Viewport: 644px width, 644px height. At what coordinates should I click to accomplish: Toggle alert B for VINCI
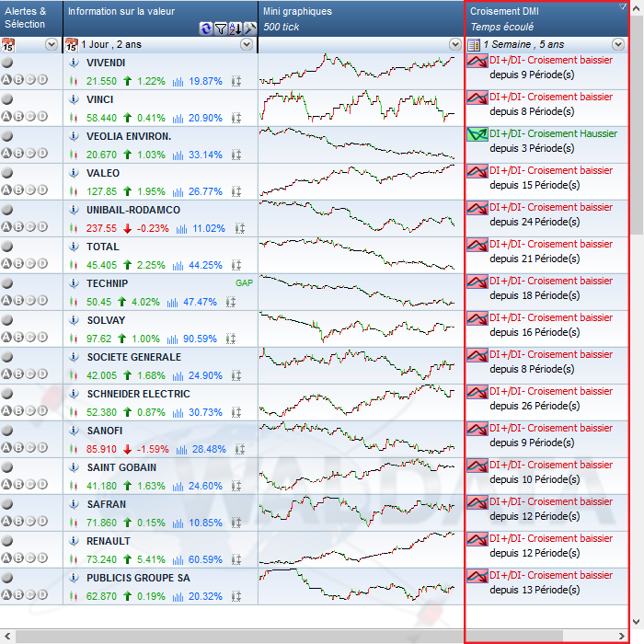click(x=18, y=117)
